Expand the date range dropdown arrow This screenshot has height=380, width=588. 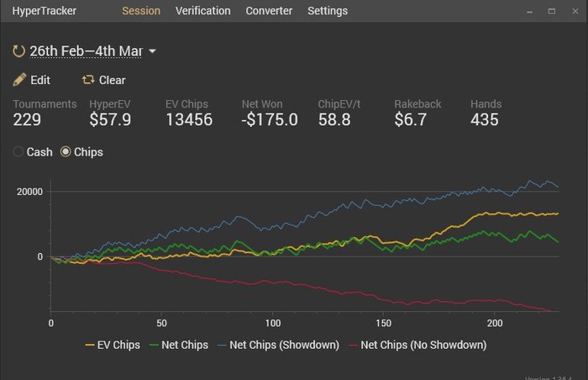(152, 51)
